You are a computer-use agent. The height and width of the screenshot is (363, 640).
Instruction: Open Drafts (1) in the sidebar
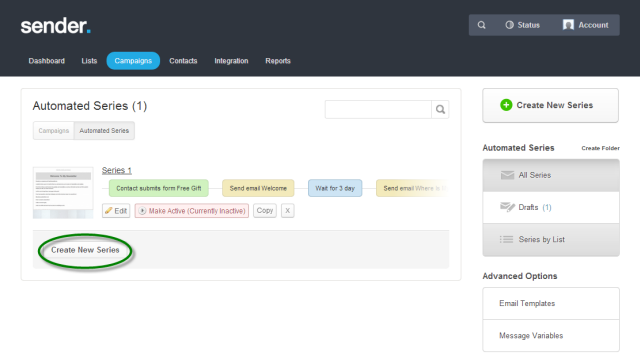551,207
